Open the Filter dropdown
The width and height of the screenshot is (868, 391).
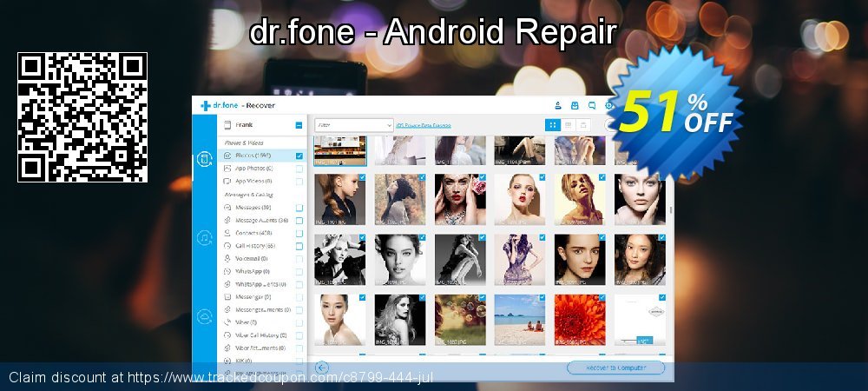point(354,126)
